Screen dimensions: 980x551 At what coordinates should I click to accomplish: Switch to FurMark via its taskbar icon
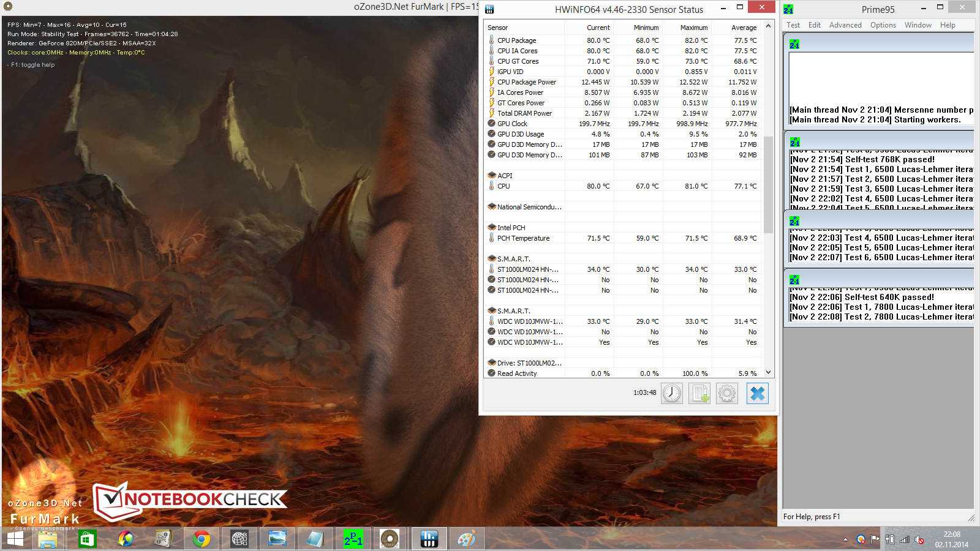click(390, 539)
